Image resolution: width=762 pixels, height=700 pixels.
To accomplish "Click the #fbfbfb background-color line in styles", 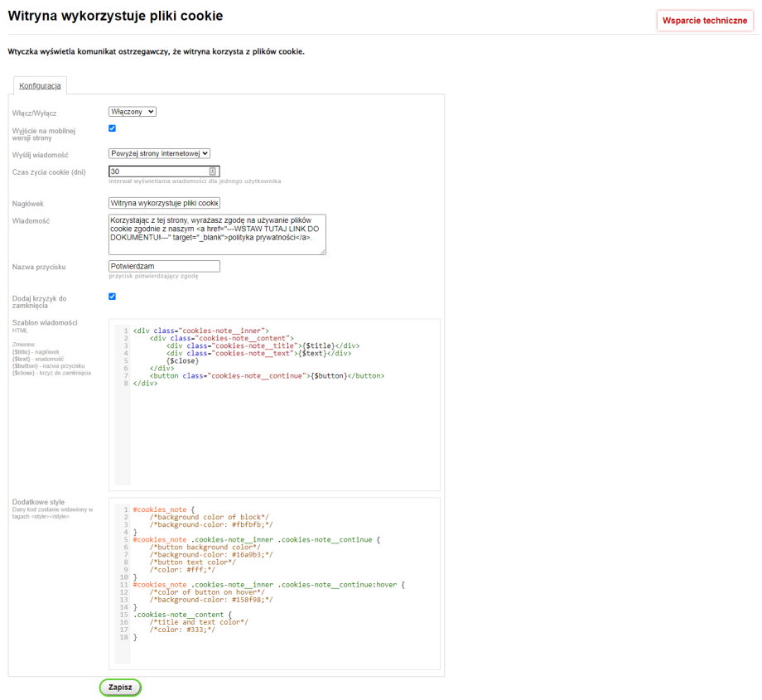I will click(x=210, y=524).
